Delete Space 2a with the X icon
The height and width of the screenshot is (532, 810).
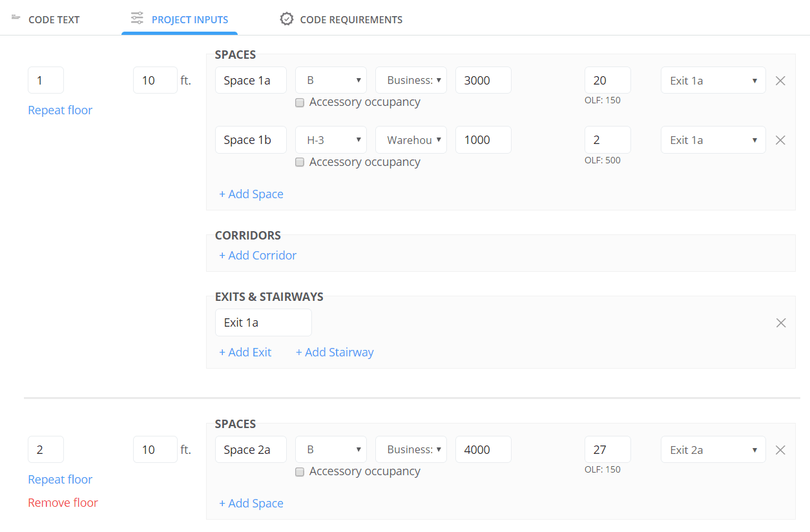(780, 449)
